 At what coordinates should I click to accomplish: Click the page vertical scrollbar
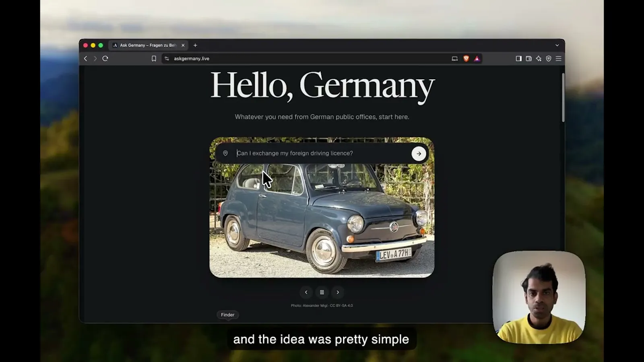click(x=563, y=97)
